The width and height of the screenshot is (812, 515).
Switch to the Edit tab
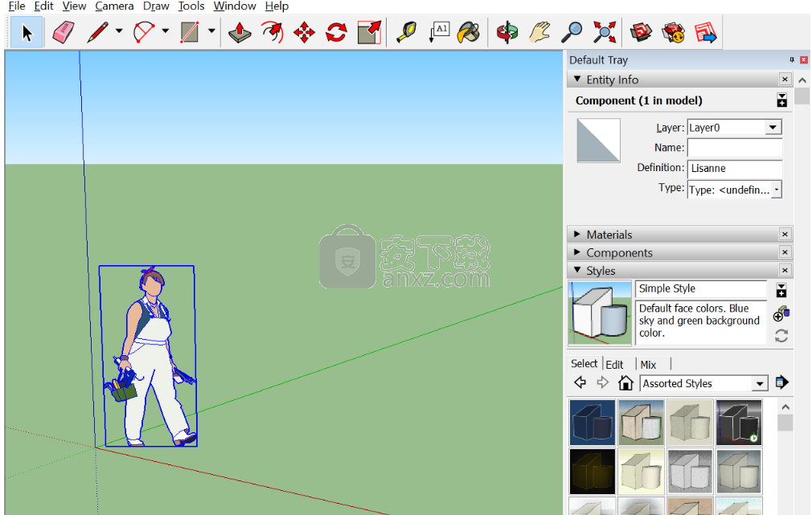(x=615, y=365)
